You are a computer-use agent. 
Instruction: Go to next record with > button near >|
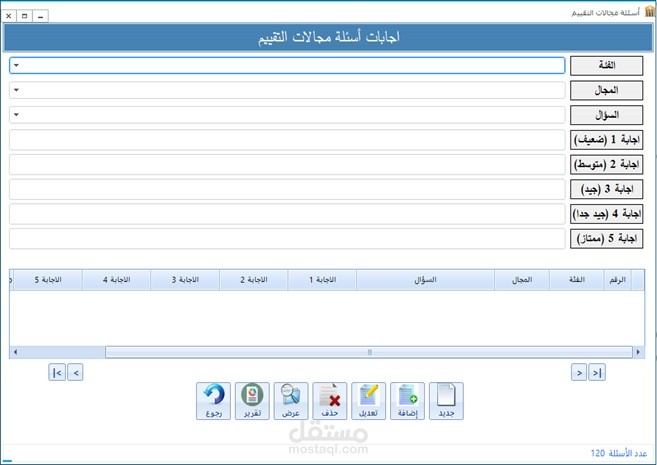tap(579, 372)
